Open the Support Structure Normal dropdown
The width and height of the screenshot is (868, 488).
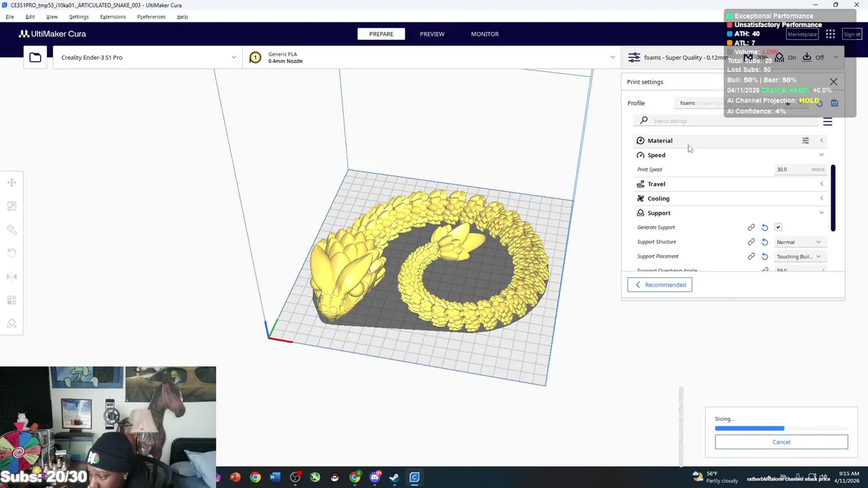[x=799, y=242]
